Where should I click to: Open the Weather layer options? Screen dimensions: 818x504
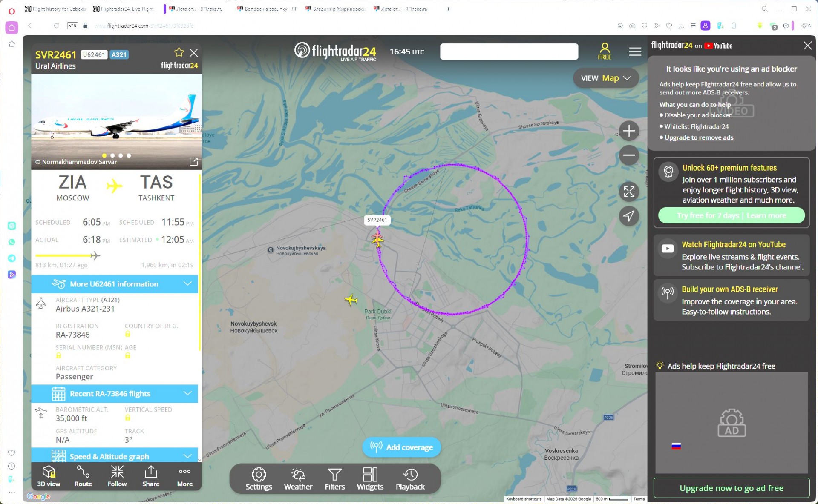click(x=298, y=479)
